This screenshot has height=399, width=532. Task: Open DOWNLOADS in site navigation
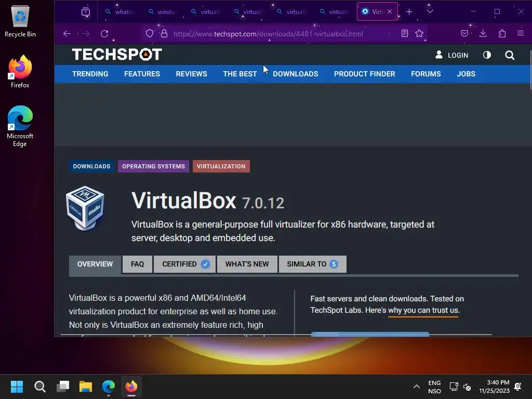(296, 74)
